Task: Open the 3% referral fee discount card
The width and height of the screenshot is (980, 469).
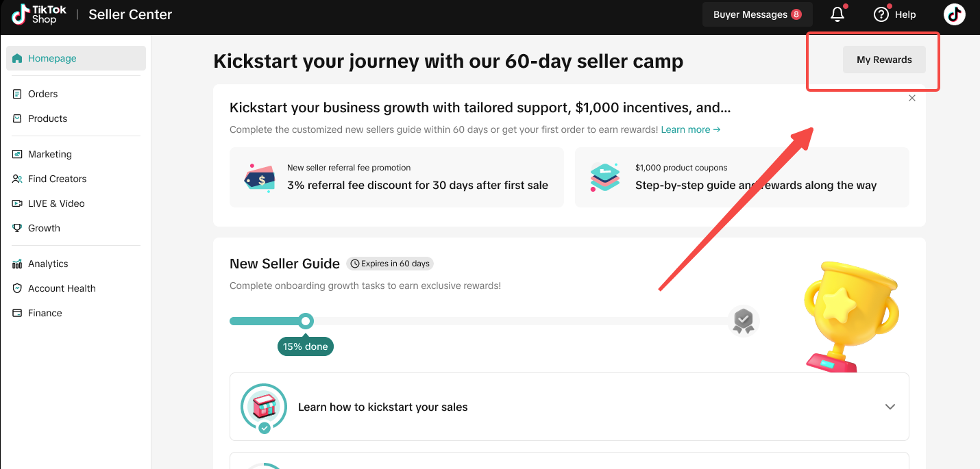Action: pyautogui.click(x=396, y=177)
